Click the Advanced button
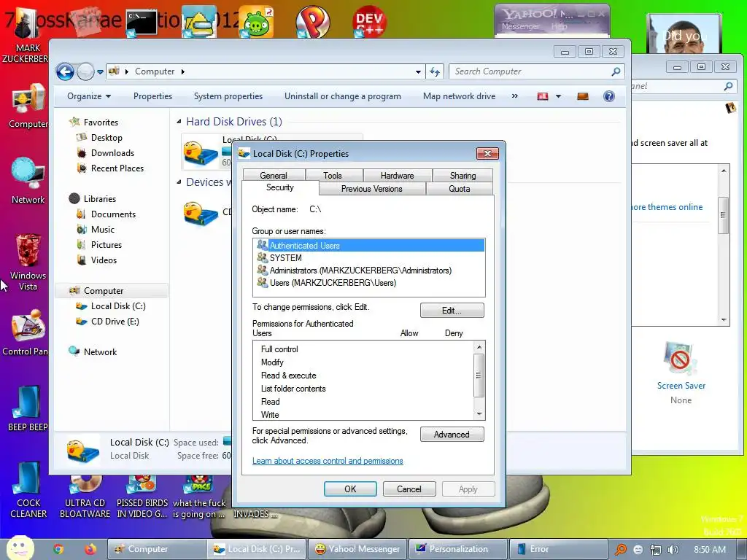 pyautogui.click(x=452, y=435)
